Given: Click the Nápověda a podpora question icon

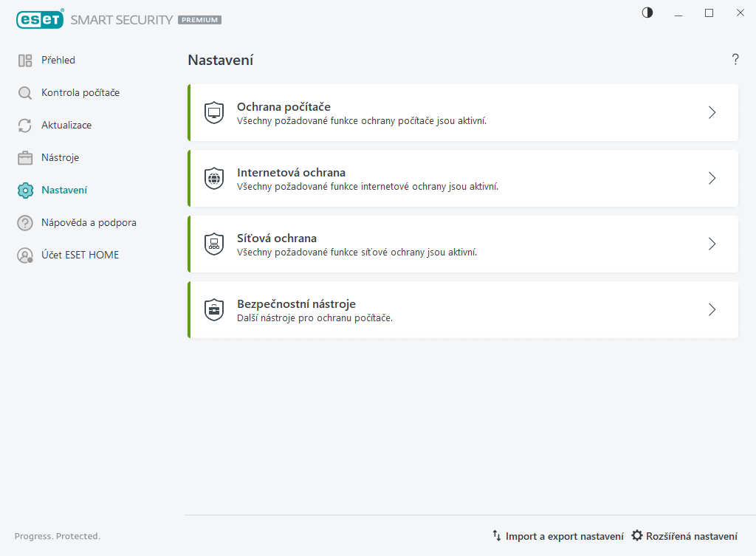Looking at the screenshot, I should 25,223.
